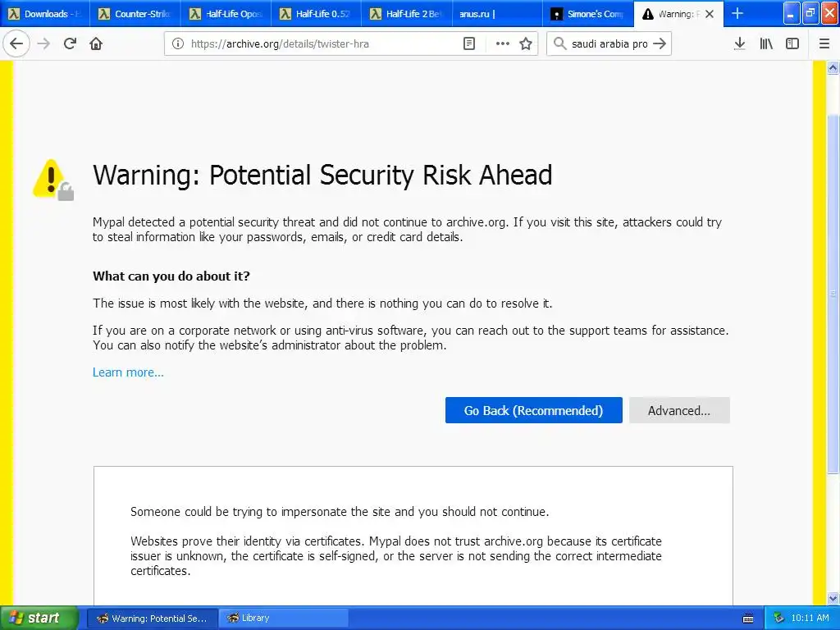This screenshot has width=840, height=630.
Task: Open the Windows start menu
Action: [x=39, y=619]
